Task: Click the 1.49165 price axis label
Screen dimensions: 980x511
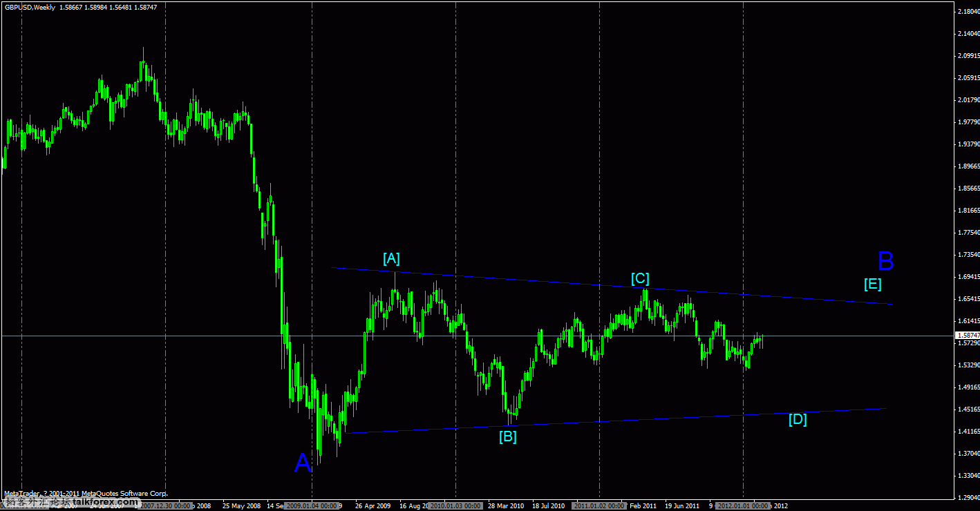Action: [x=968, y=387]
